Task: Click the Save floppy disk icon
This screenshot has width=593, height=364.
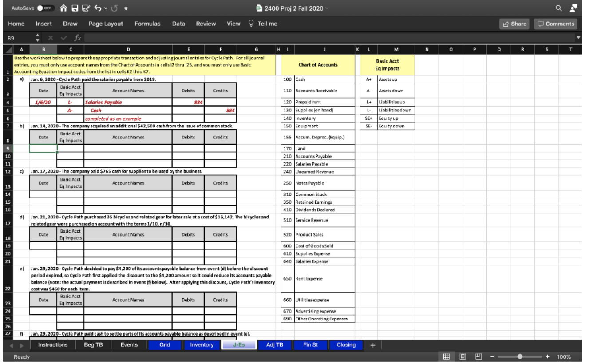Action: [x=75, y=9]
